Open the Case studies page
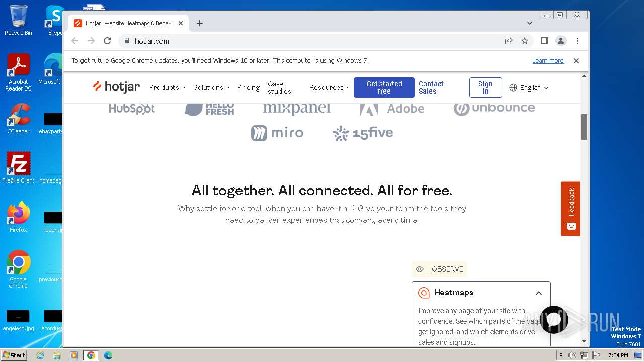The image size is (644, 362). 279,87
